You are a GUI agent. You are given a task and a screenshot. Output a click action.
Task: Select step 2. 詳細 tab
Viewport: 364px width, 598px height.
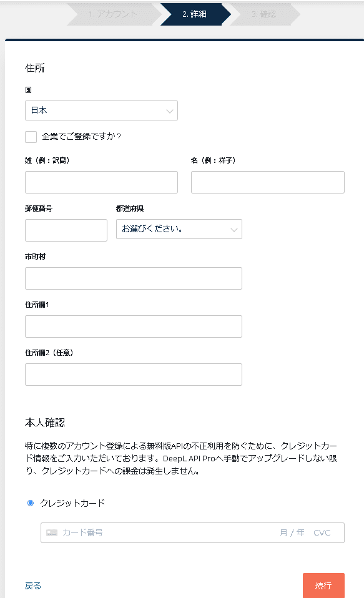(195, 14)
